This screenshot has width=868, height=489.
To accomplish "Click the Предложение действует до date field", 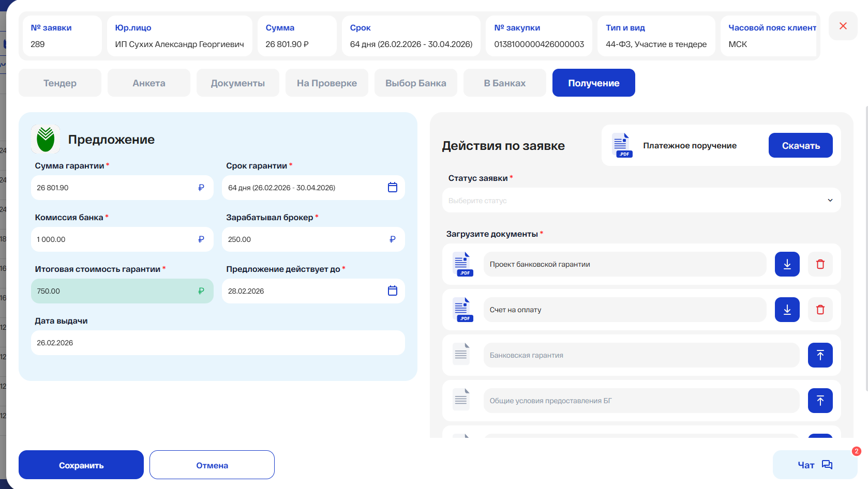I will click(313, 291).
